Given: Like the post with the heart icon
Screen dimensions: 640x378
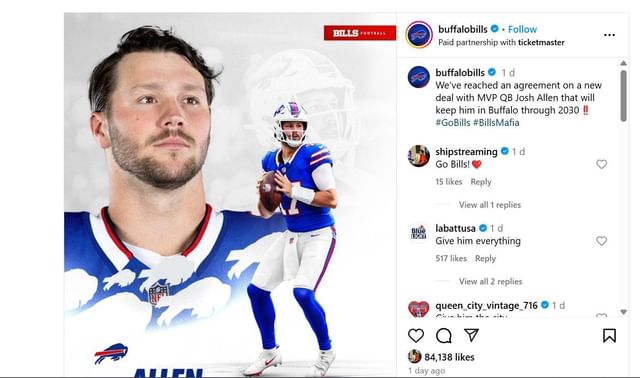Looking at the screenshot, I should tap(416, 336).
